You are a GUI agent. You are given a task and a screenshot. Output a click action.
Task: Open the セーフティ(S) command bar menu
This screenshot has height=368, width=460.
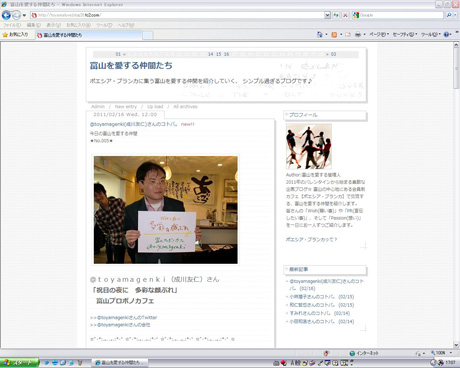[405, 34]
